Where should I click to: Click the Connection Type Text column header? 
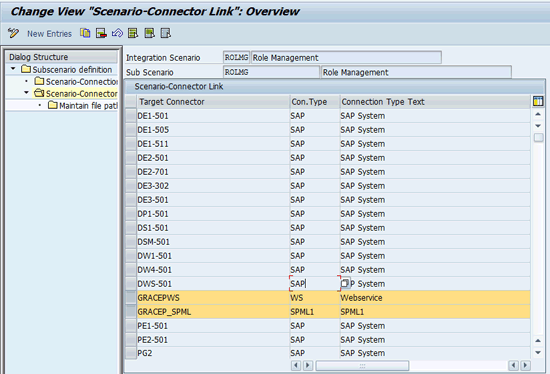click(435, 102)
